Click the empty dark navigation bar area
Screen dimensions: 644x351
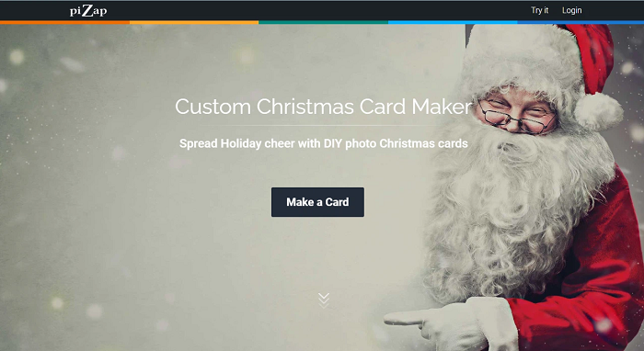[x=318, y=10]
